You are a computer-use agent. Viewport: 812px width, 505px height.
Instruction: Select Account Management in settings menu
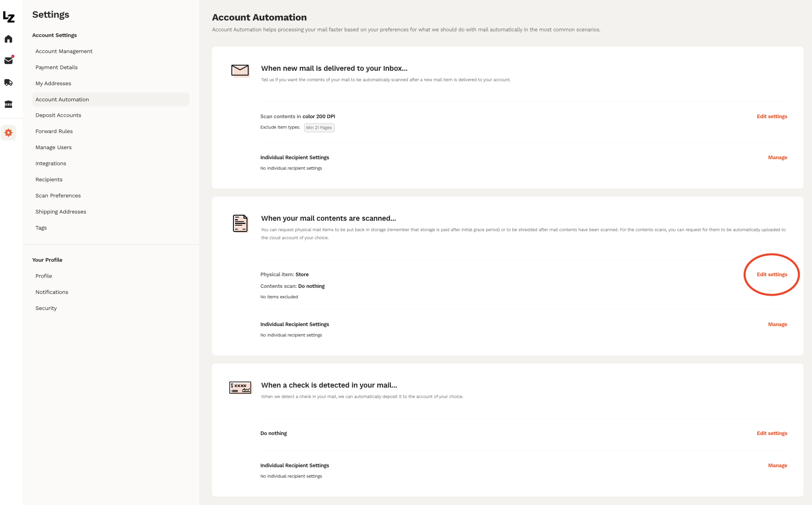click(64, 51)
